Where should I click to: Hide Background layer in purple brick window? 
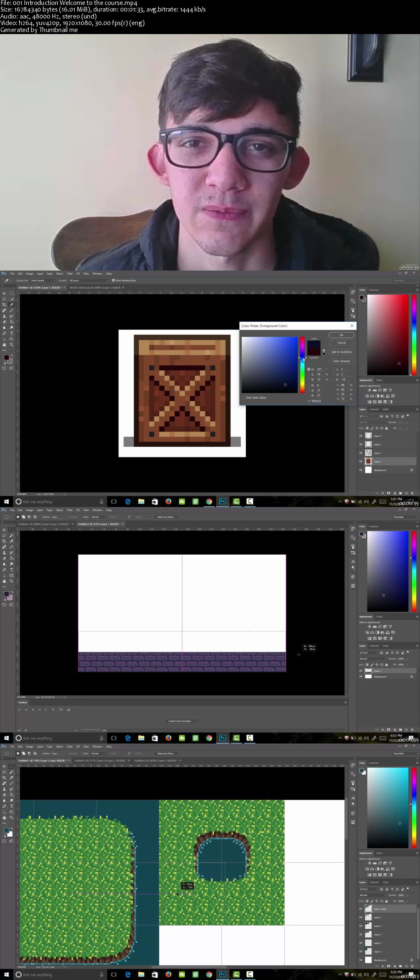coord(361,677)
